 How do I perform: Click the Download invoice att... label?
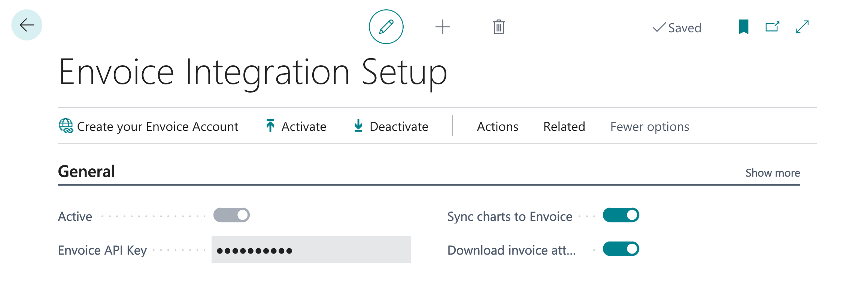pyautogui.click(x=512, y=250)
